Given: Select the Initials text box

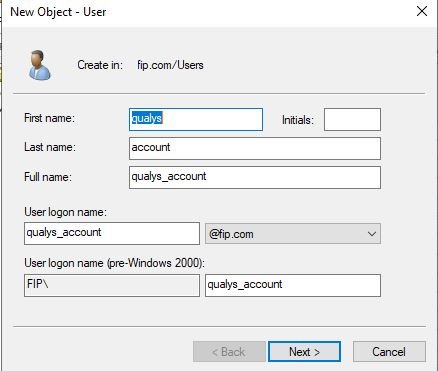Looking at the screenshot, I should point(352,119).
